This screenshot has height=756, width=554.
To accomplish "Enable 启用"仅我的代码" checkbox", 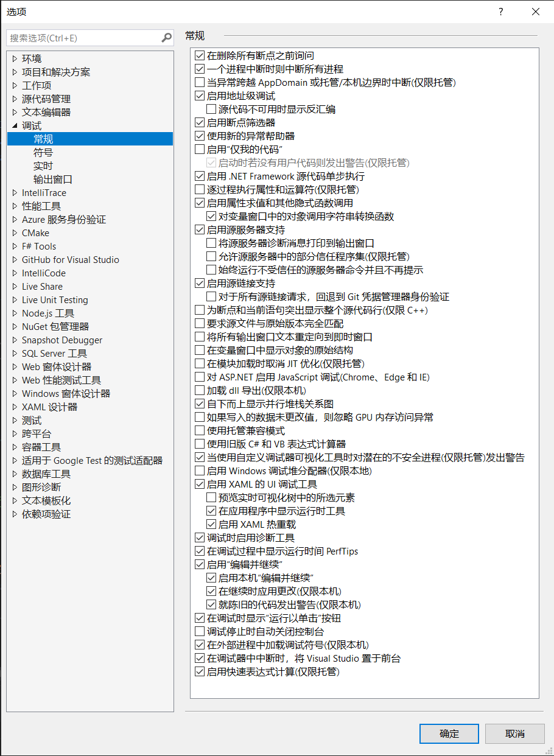I will coord(199,149).
